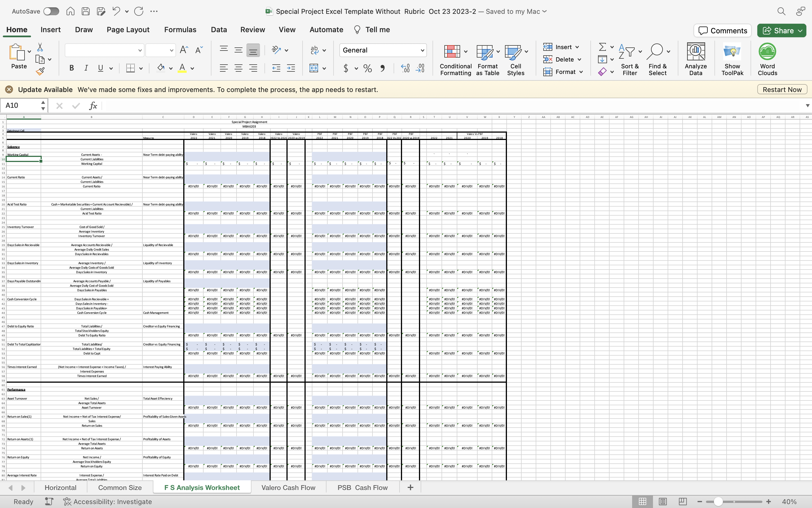Toggle top vertical alignment
The width and height of the screenshot is (812, 508).
coord(224,50)
